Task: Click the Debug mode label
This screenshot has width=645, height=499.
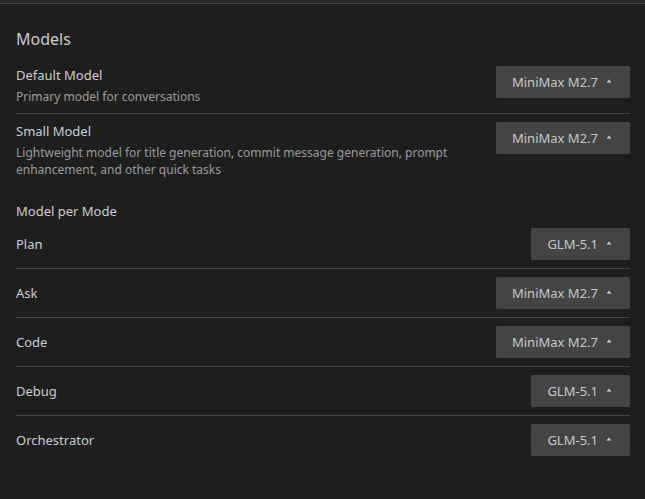Action: [x=36, y=391]
